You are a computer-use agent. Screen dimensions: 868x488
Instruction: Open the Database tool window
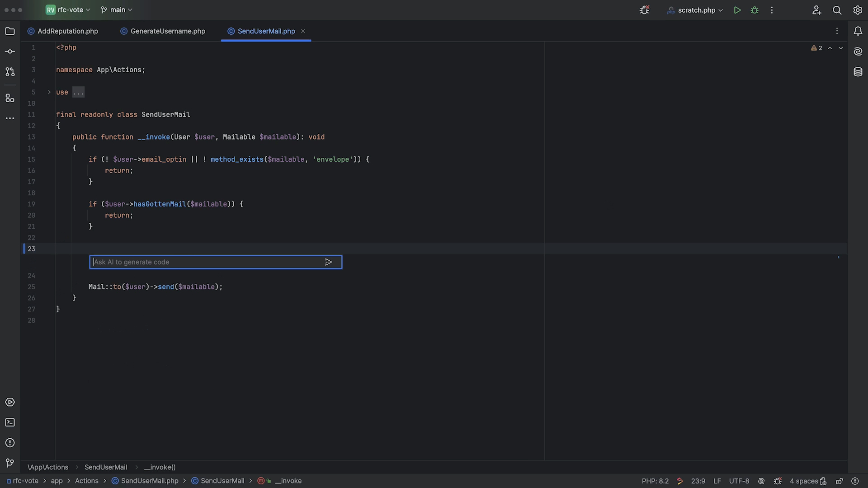click(x=858, y=72)
